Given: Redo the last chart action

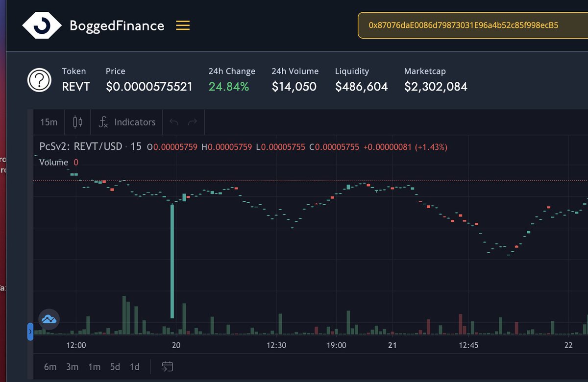Looking at the screenshot, I should click(x=192, y=122).
